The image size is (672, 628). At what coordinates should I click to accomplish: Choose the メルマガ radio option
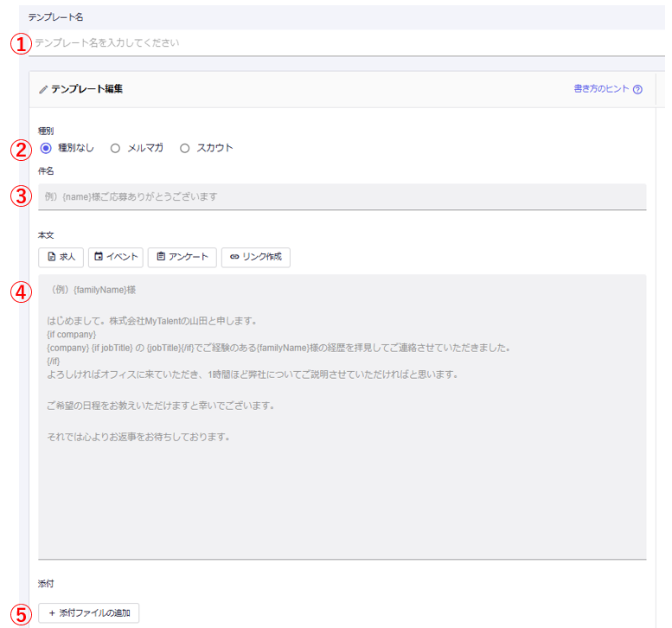[x=115, y=148]
